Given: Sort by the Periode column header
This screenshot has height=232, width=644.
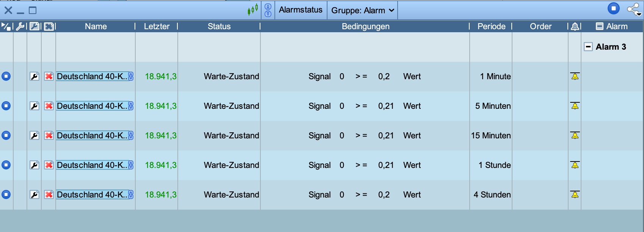Looking at the screenshot, I should pos(491,27).
